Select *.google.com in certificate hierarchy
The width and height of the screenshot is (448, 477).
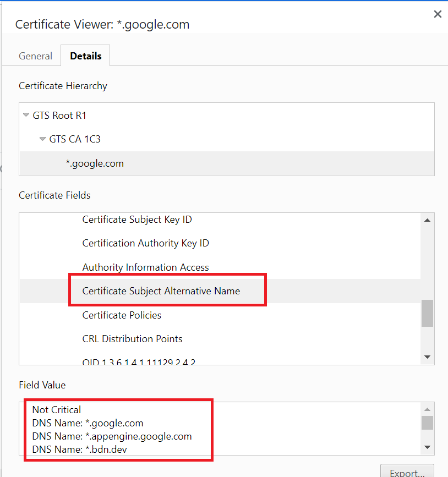227,163
